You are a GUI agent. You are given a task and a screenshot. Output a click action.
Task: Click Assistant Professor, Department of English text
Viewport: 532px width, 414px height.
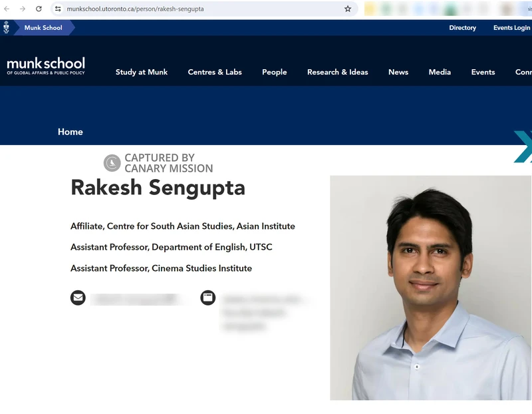click(x=172, y=247)
